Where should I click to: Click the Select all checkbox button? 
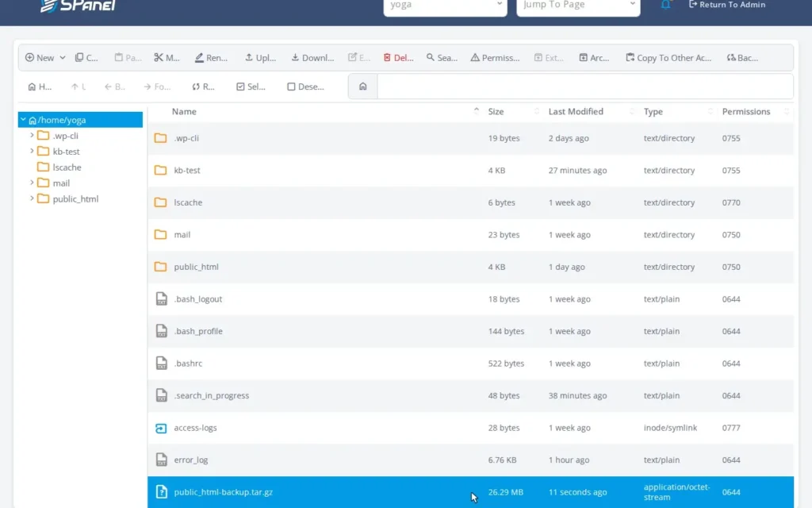coord(251,87)
